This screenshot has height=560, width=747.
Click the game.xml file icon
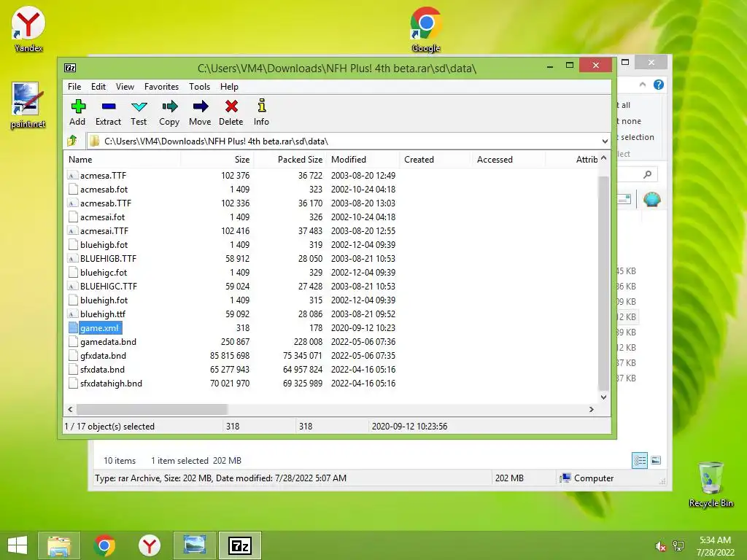[x=72, y=328]
